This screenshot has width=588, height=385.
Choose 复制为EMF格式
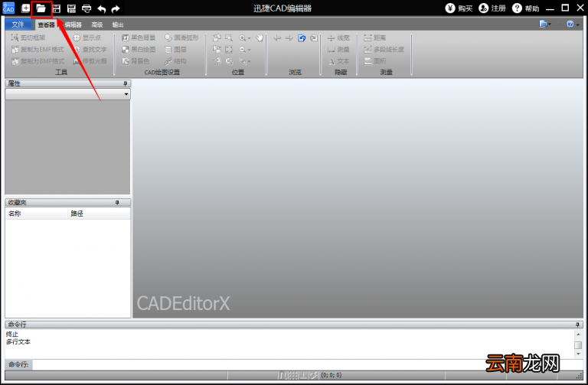pos(38,50)
